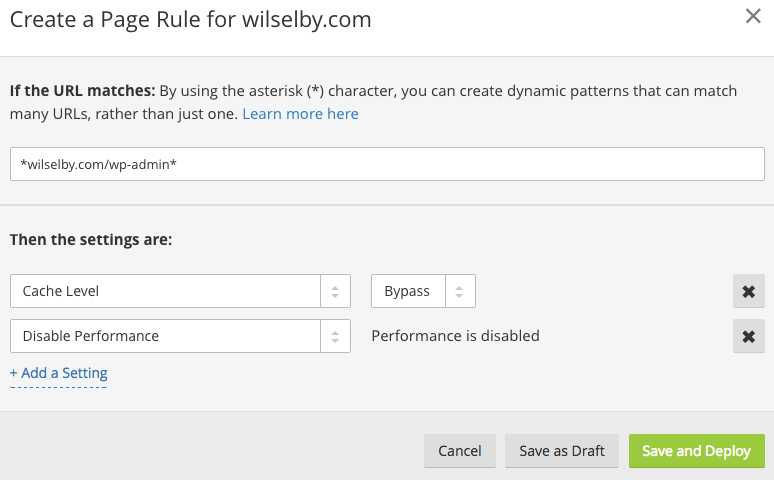
Task: Click the 'Then the settings are:' heading
Action: pyautogui.click(x=91, y=240)
